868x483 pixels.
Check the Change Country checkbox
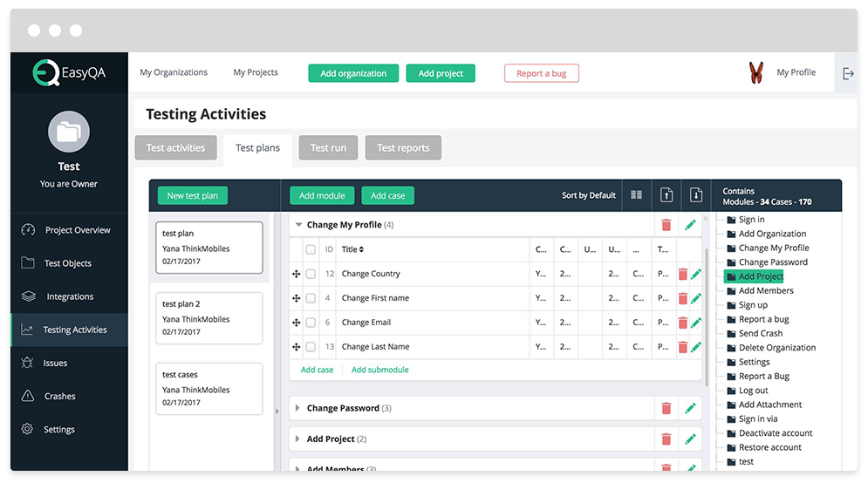(311, 274)
